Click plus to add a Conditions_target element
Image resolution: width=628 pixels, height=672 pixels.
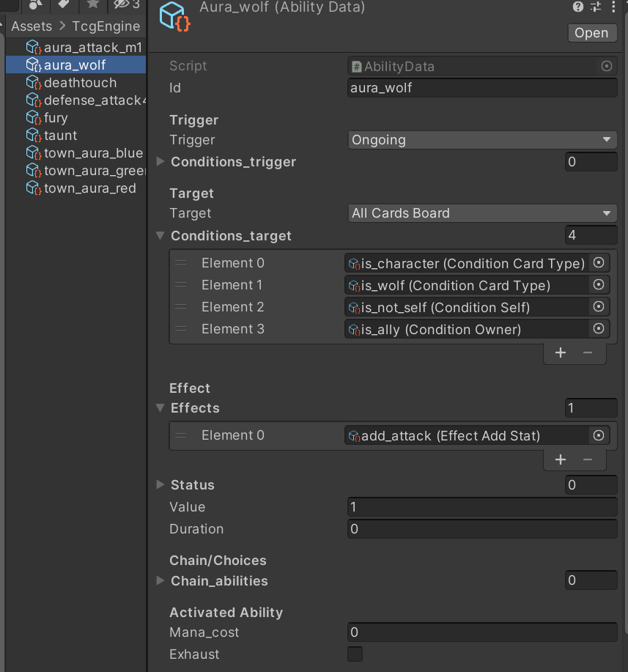pos(561,352)
